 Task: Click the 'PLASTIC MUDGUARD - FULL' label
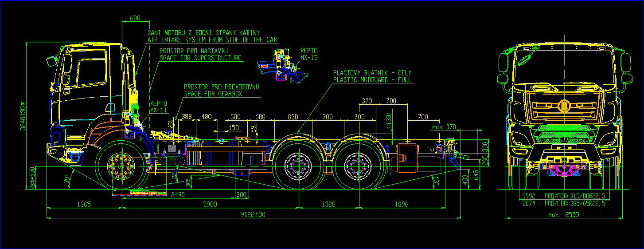click(372, 80)
